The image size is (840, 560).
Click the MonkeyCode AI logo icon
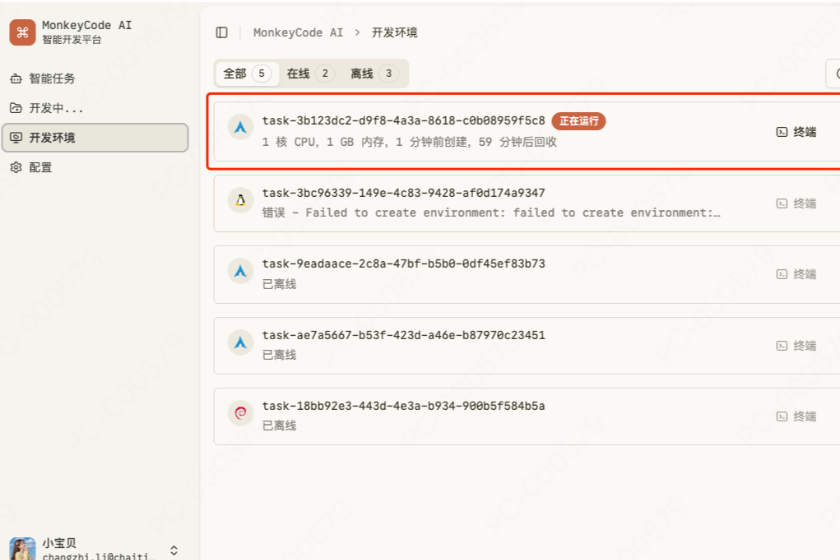22,33
